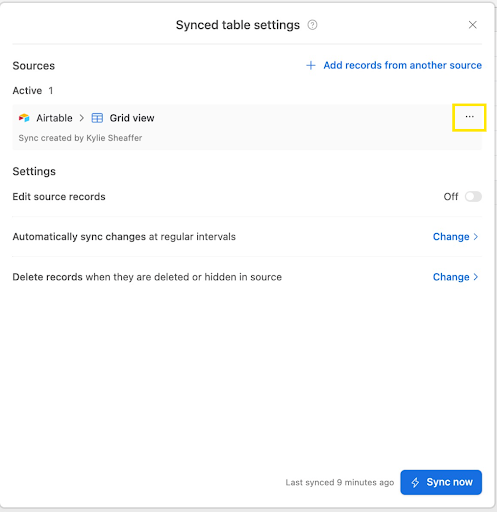Click the Off label beside the toggle
Screen dimensions: 497x512
[451, 197]
